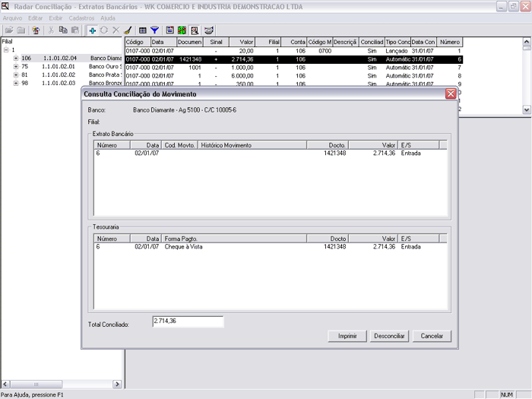Select the Cheque à Vista row in Tesouraria
The width and height of the screenshot is (532, 399).
pos(182,247)
